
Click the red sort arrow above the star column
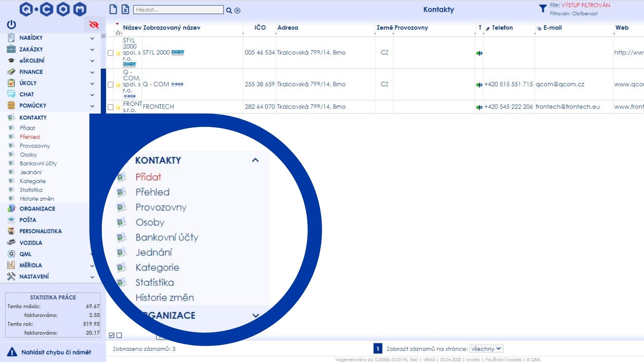(x=117, y=24)
